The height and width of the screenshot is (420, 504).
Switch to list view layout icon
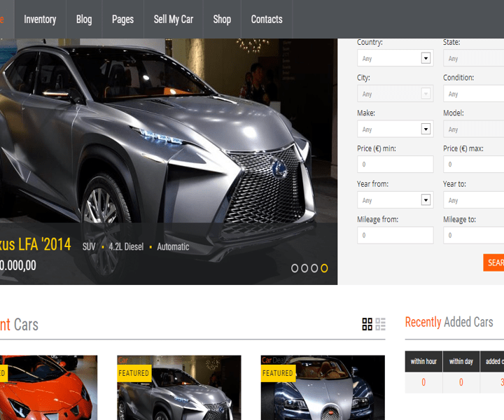pyautogui.click(x=380, y=324)
